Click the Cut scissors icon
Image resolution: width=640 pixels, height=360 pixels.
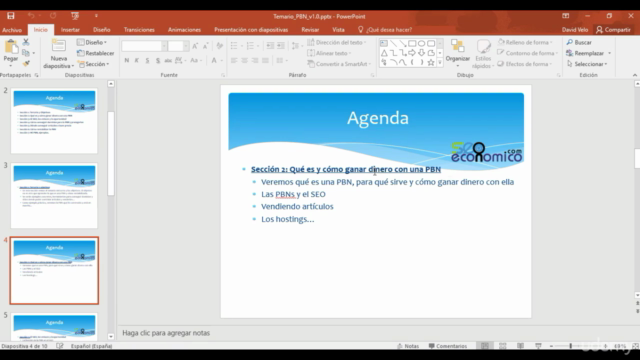pyautogui.click(x=26, y=42)
